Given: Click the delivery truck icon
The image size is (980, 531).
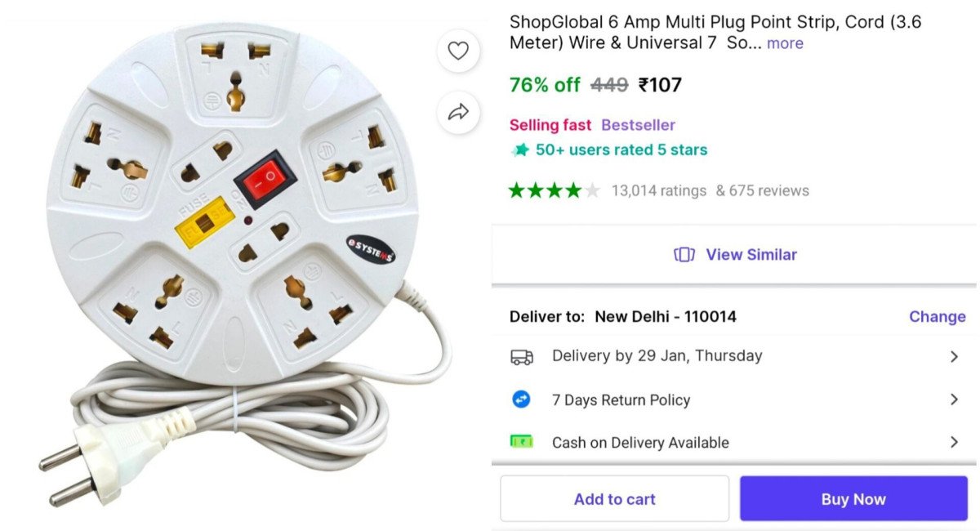Looking at the screenshot, I should [x=522, y=357].
